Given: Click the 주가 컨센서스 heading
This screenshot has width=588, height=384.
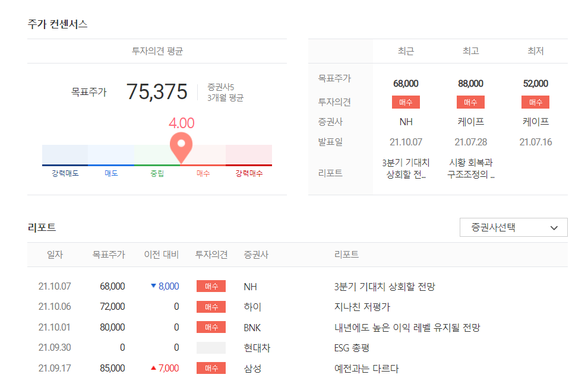Looking at the screenshot, I should (58, 24).
